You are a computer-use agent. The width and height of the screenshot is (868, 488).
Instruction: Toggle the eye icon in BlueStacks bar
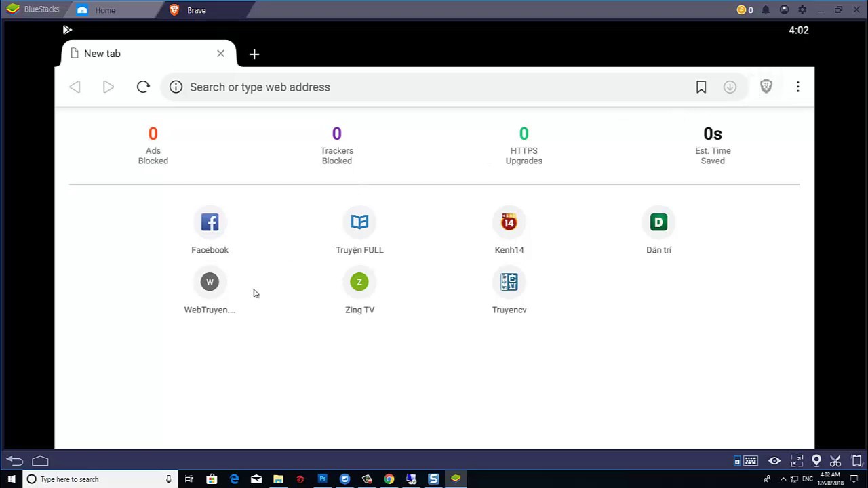(774, 461)
